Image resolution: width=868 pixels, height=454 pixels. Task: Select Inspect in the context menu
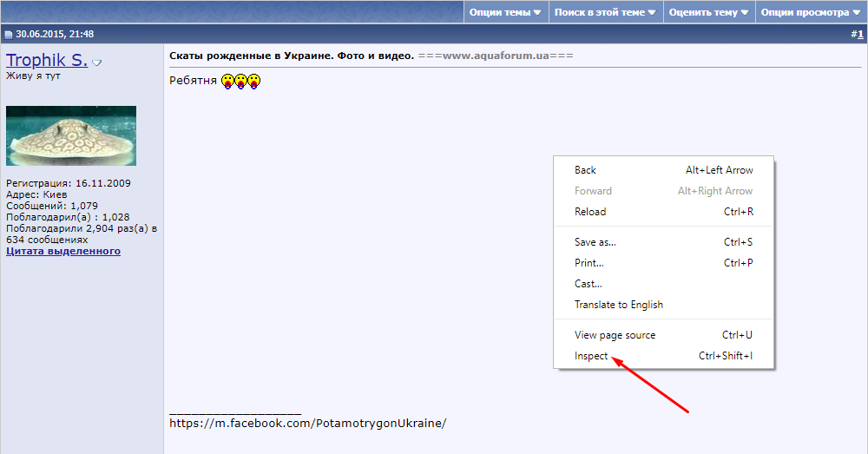tap(591, 356)
